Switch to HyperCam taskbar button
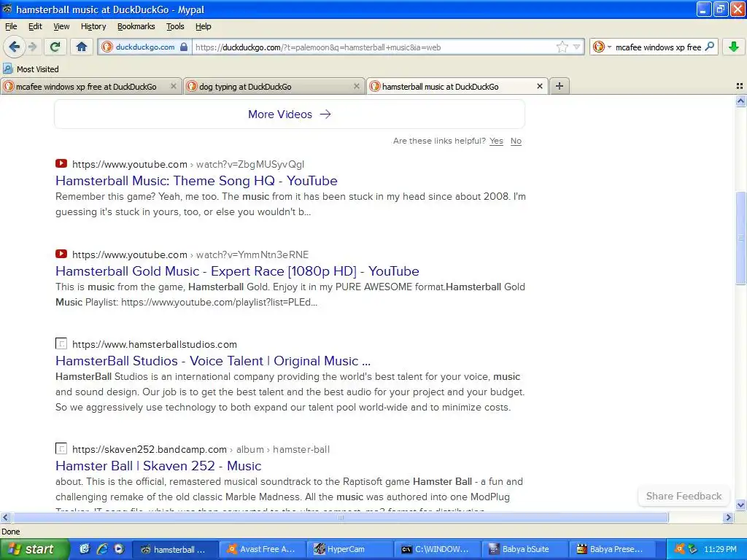This screenshot has width=747, height=560. (x=349, y=549)
